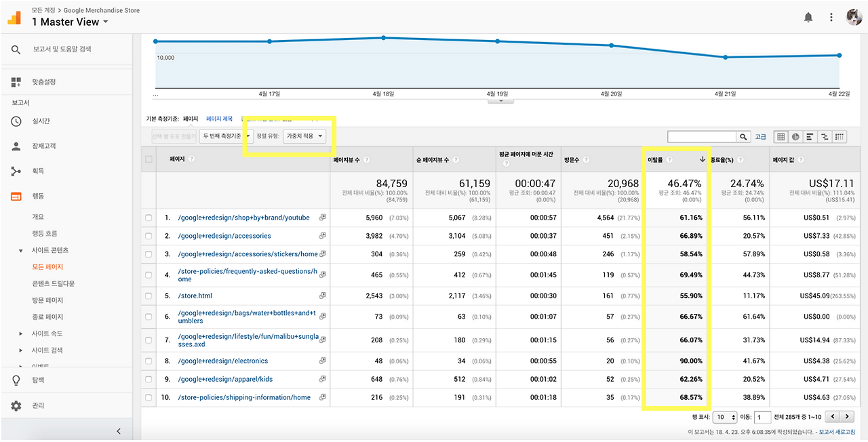Open the 두 번째 측정기준 dropdown

tap(226, 136)
